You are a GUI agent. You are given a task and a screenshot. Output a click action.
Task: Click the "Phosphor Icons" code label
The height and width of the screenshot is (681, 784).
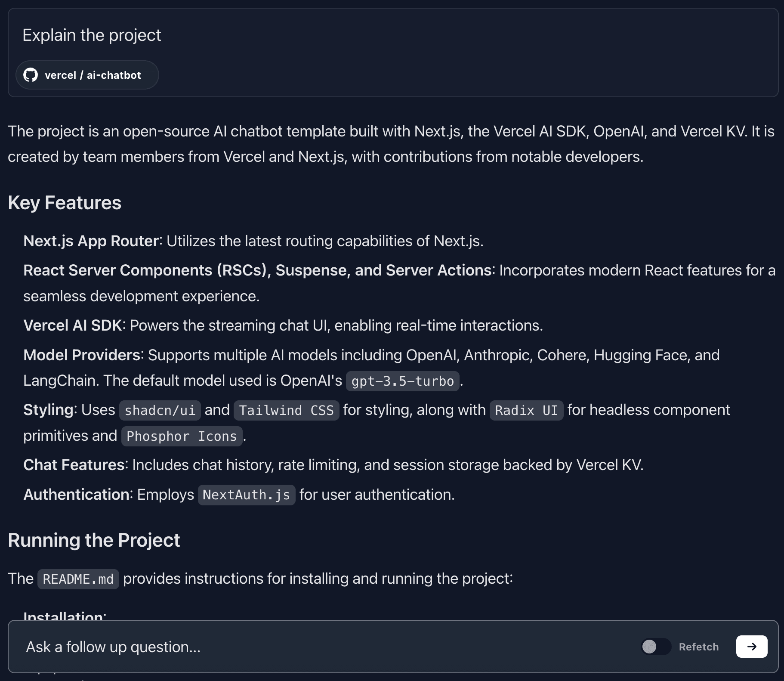click(182, 436)
